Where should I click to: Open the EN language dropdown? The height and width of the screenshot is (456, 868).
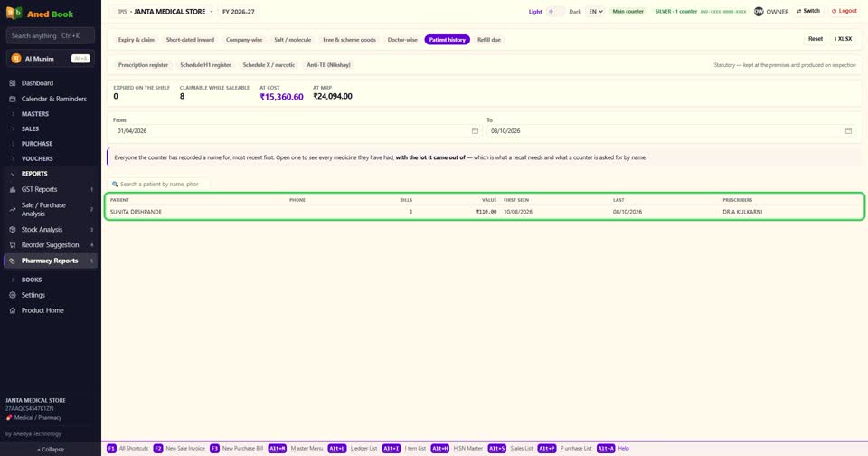pos(595,12)
